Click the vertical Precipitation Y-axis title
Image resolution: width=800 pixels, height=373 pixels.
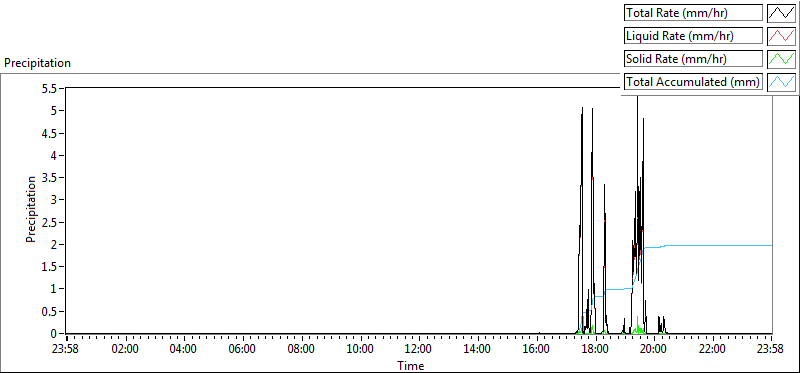31,209
